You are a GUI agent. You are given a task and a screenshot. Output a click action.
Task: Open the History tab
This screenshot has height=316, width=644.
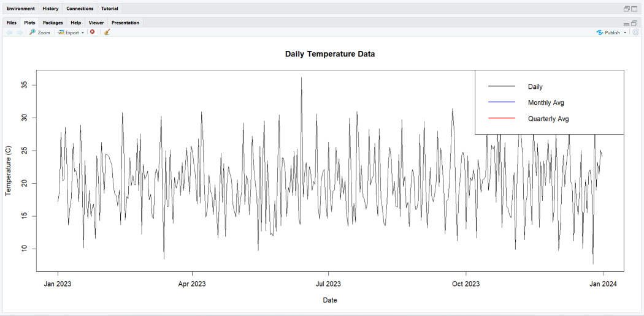click(x=51, y=9)
